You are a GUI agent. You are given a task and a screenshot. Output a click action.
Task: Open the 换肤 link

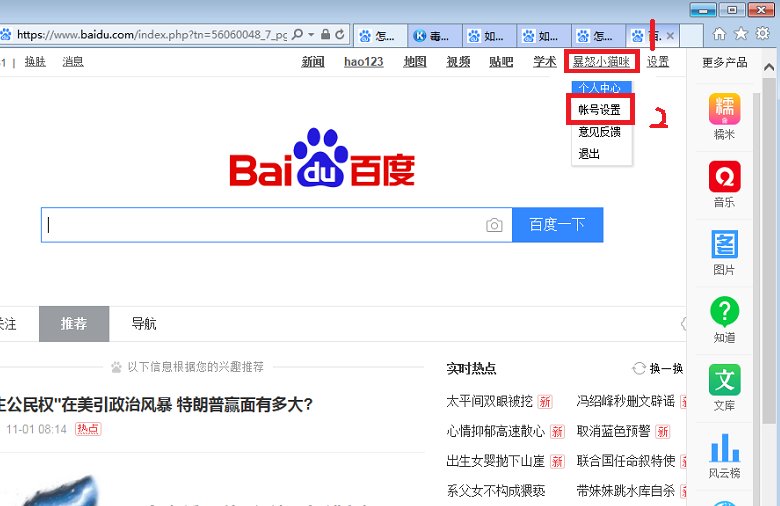pos(35,62)
